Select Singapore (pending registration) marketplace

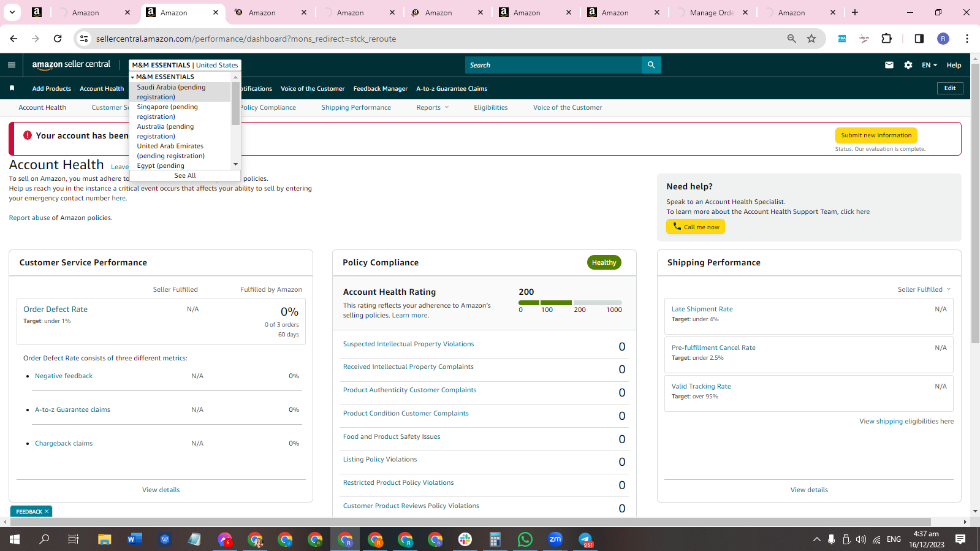click(x=180, y=112)
